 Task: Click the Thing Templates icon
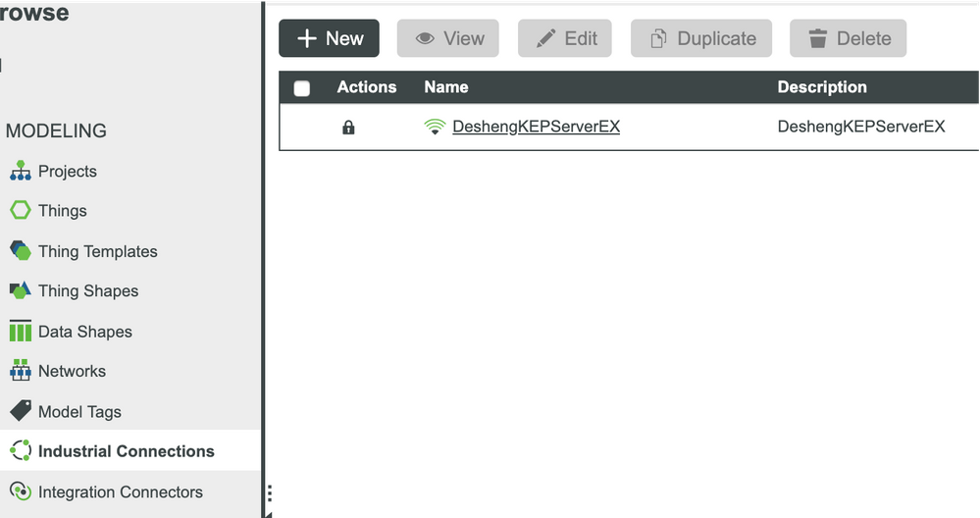point(20,250)
